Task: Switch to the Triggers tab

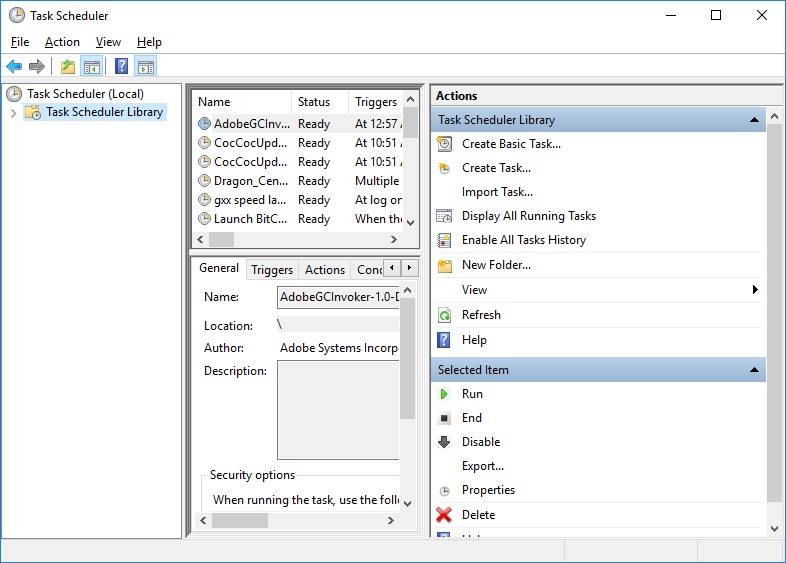Action: [x=272, y=270]
